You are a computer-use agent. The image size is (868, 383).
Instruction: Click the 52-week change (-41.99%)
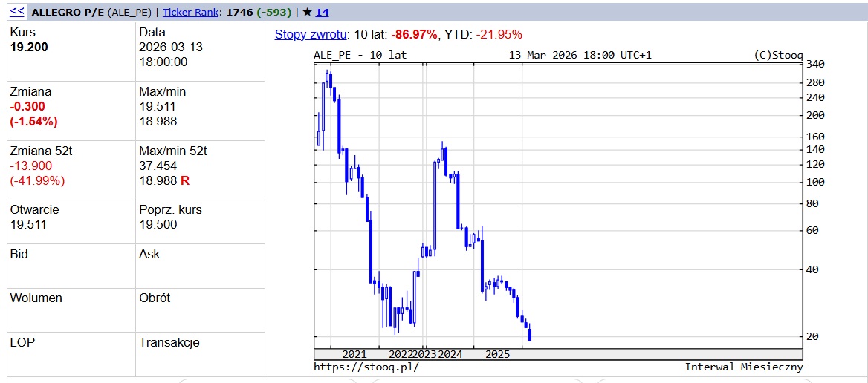tap(37, 180)
